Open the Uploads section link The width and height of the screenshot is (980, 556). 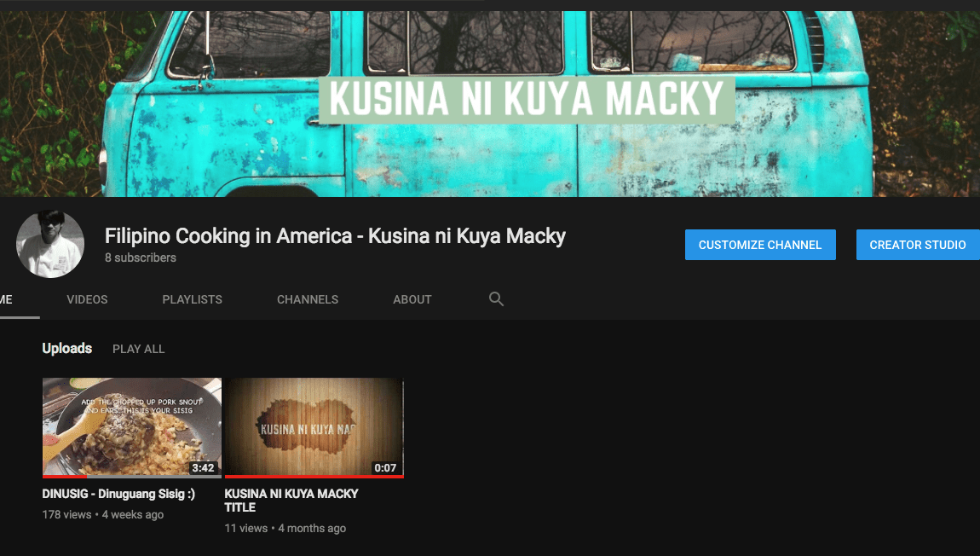point(66,349)
